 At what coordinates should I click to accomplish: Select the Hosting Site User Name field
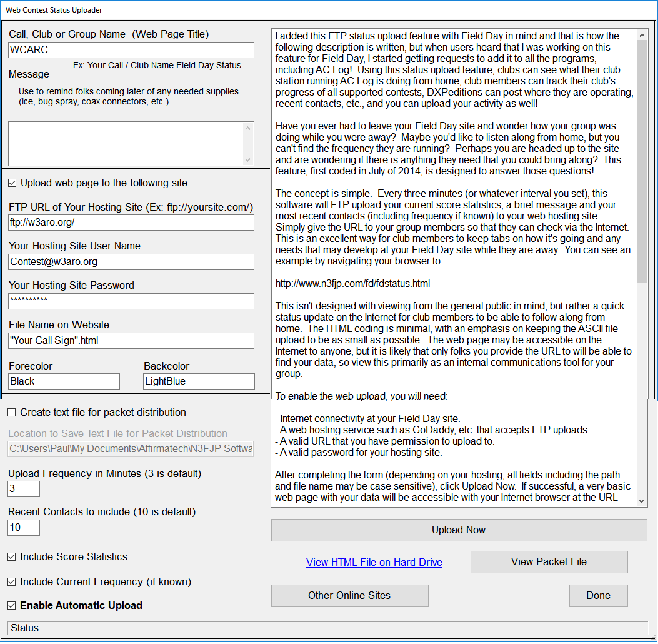131,262
